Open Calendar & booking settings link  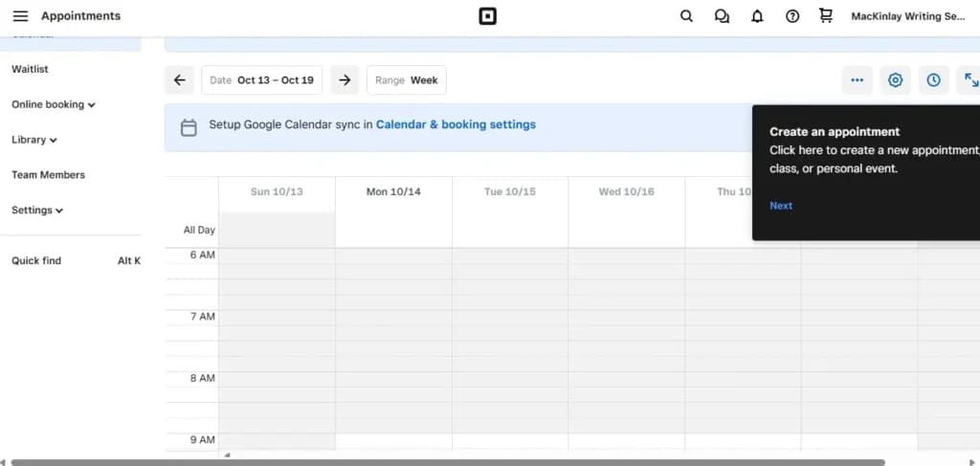click(x=456, y=124)
